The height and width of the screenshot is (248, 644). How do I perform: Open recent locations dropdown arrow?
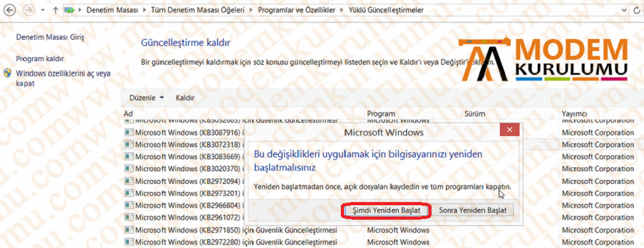[x=43, y=10]
